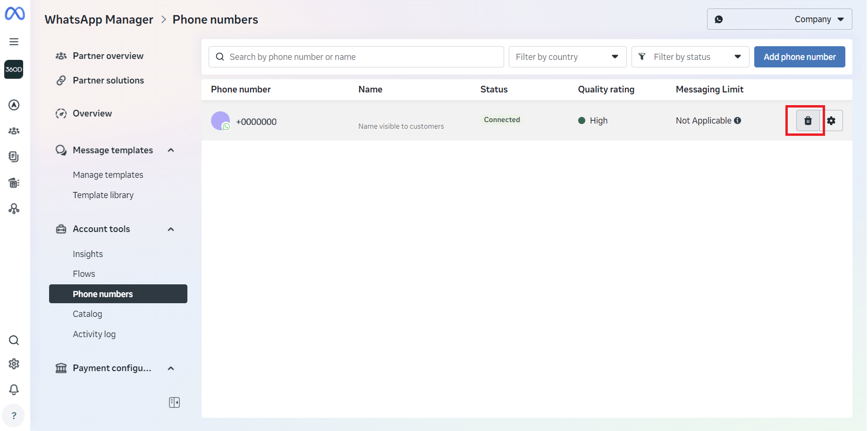Click the Meta logo icon

(x=15, y=14)
